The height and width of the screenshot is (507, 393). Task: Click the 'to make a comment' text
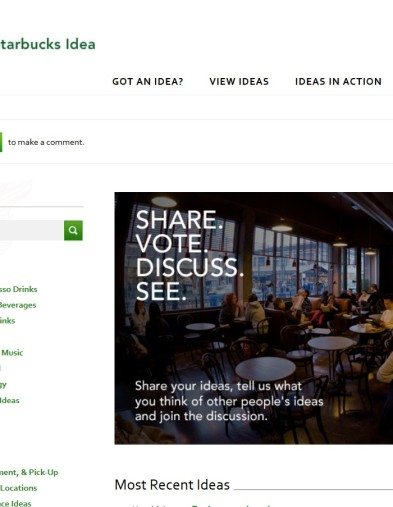[46, 142]
